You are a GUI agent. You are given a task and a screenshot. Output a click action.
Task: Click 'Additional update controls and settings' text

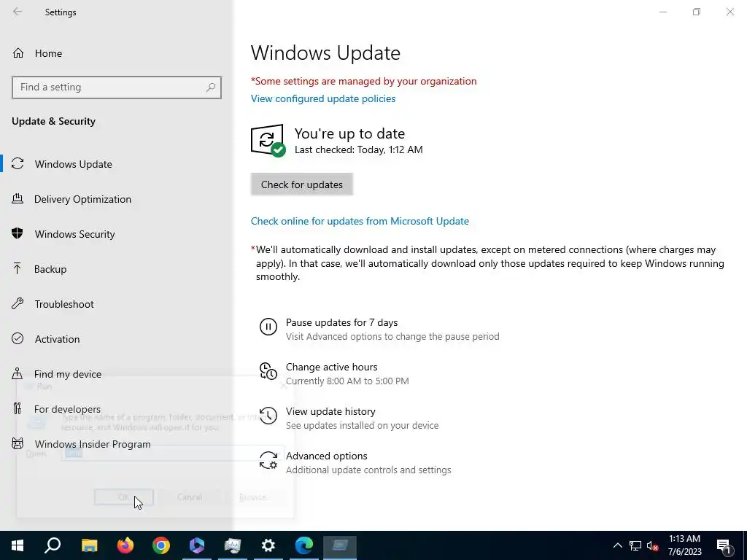pos(368,470)
